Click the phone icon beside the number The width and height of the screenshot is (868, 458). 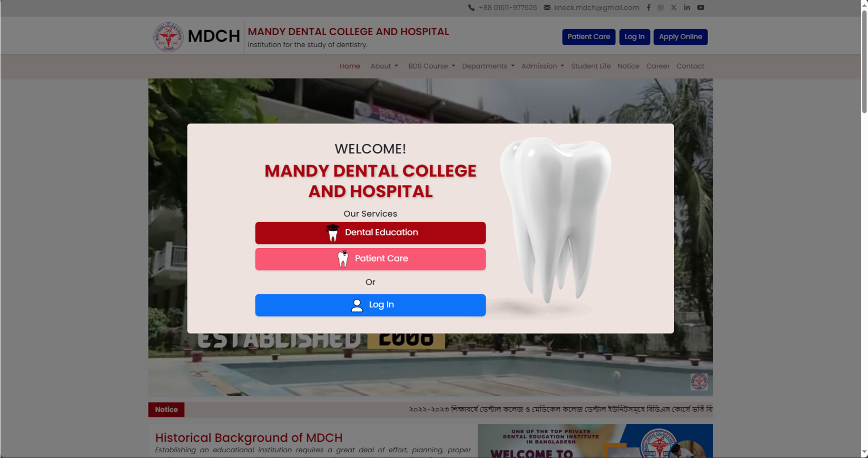coord(471,8)
